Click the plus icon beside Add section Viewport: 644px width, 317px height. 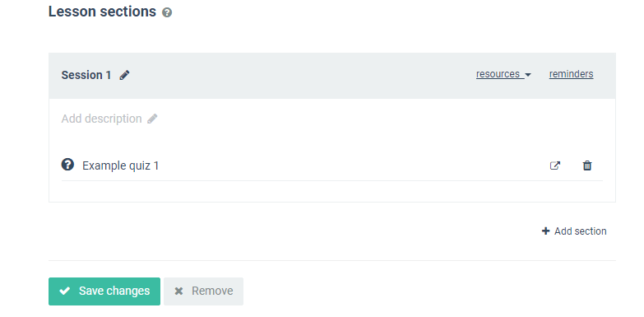pos(545,231)
